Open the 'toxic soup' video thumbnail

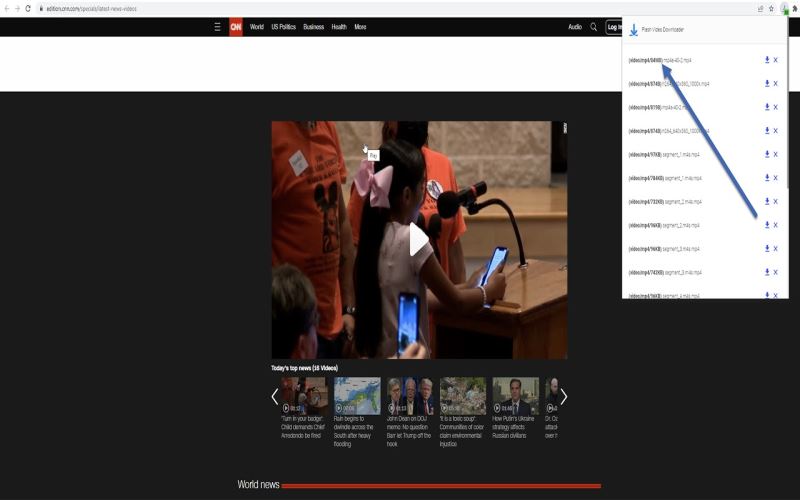coord(463,395)
